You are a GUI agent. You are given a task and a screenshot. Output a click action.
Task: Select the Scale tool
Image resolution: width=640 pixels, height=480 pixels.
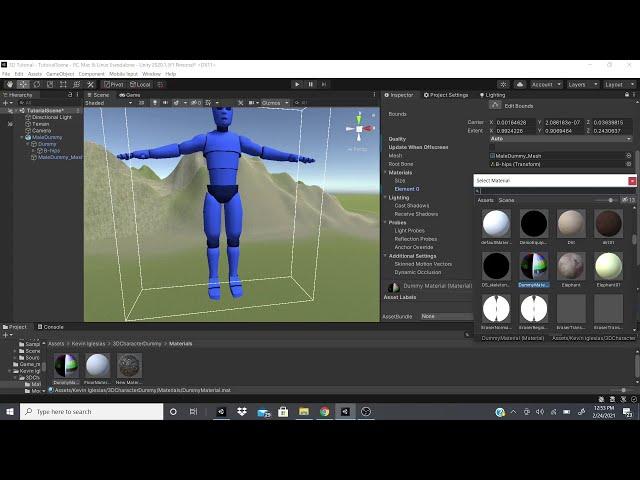point(50,84)
